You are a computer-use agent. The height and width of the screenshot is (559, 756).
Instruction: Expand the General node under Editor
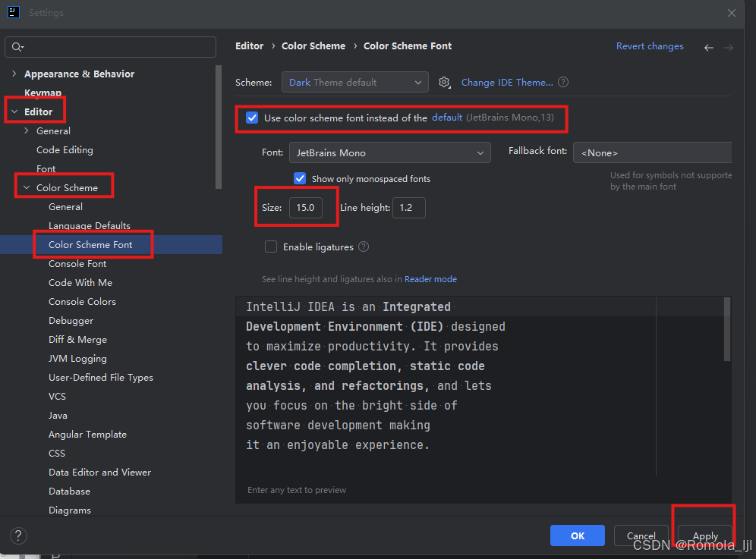point(27,130)
